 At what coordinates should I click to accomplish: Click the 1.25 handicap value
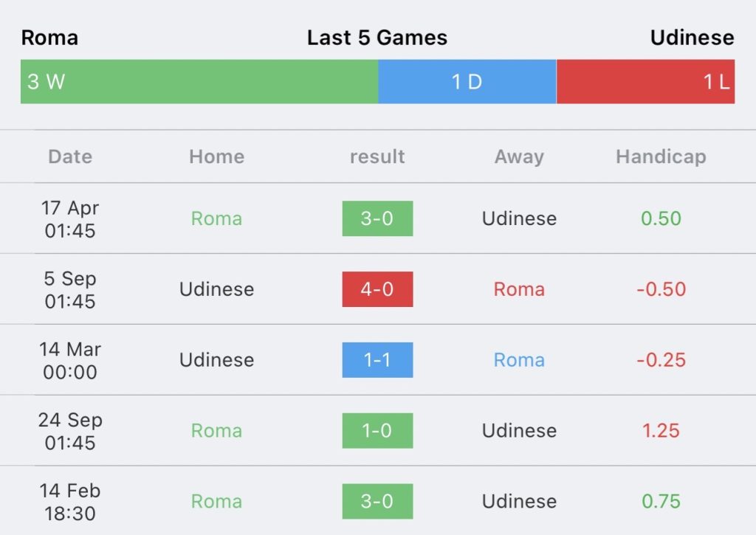click(661, 430)
